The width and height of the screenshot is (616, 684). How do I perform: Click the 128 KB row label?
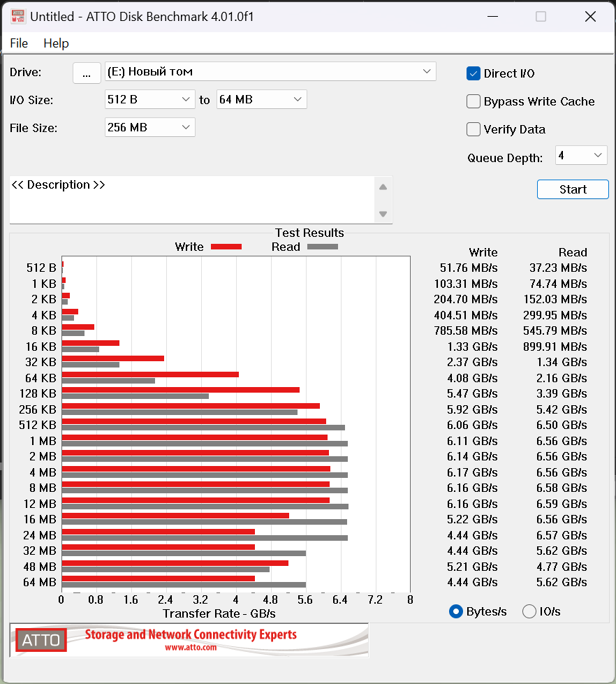[x=38, y=393]
